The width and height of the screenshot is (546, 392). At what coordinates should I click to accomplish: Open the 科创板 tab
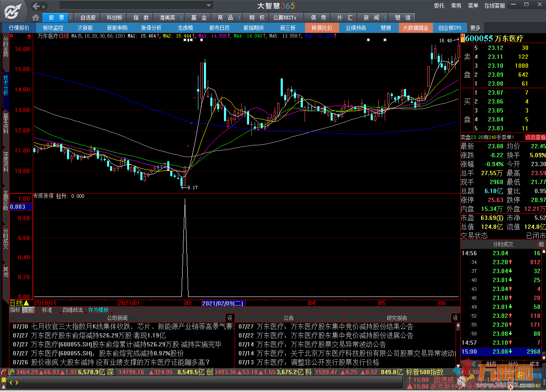(114, 17)
